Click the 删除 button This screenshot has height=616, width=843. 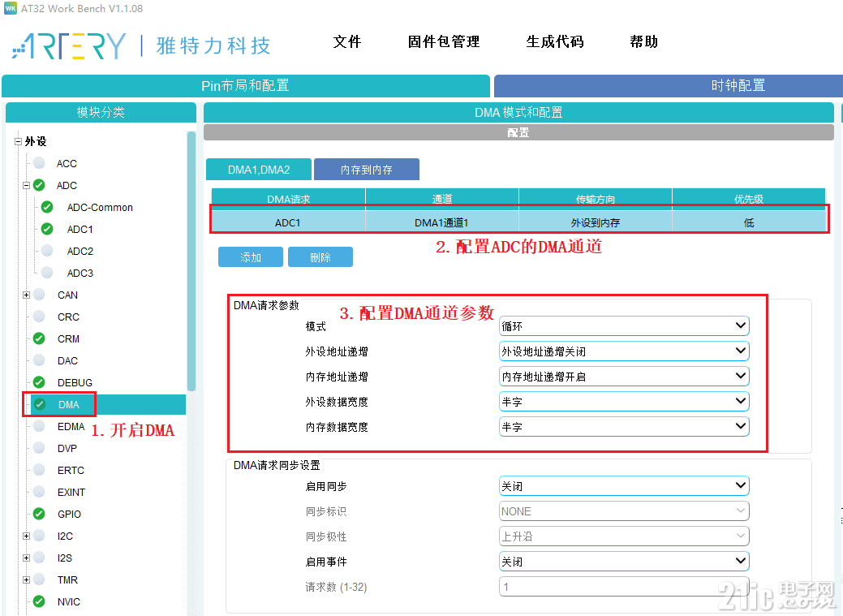pyautogui.click(x=320, y=257)
